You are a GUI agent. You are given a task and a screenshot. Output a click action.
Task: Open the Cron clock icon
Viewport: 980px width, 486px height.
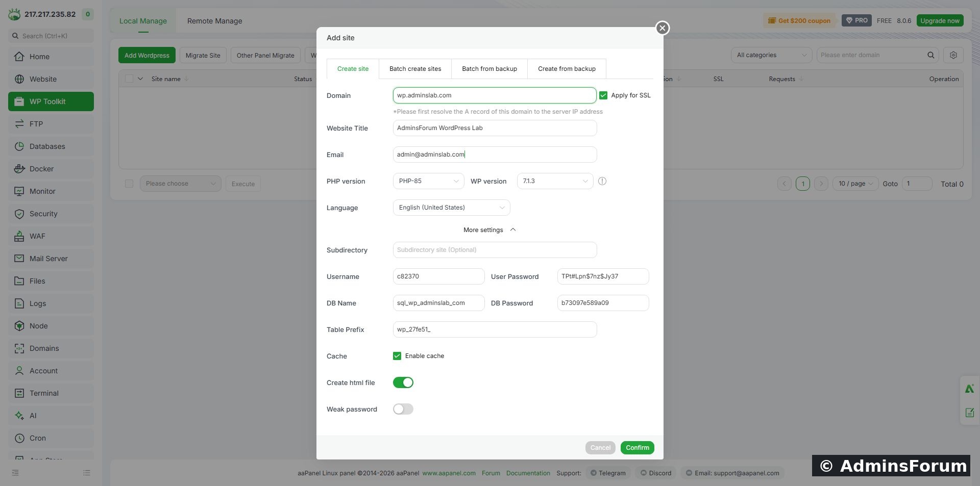[19, 438]
